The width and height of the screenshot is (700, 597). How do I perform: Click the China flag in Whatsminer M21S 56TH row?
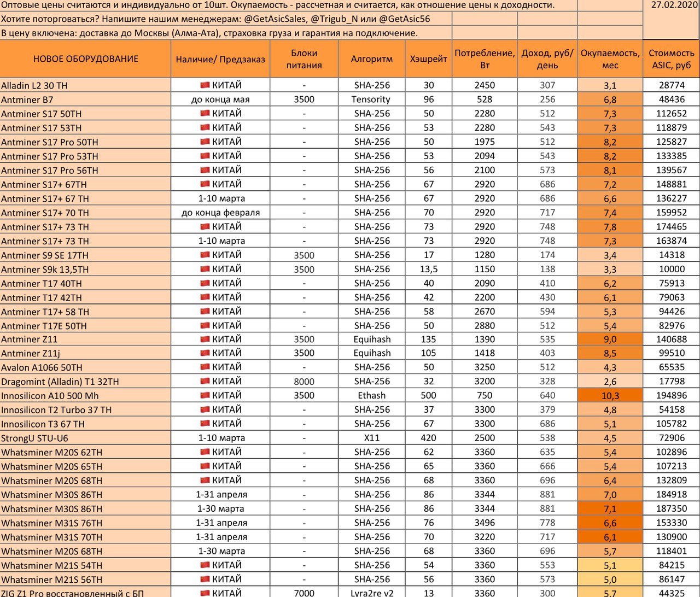click(x=205, y=580)
